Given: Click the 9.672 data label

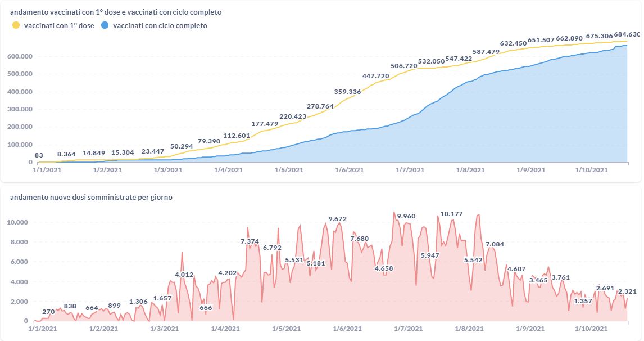Looking at the screenshot, I should pyautogui.click(x=337, y=219).
